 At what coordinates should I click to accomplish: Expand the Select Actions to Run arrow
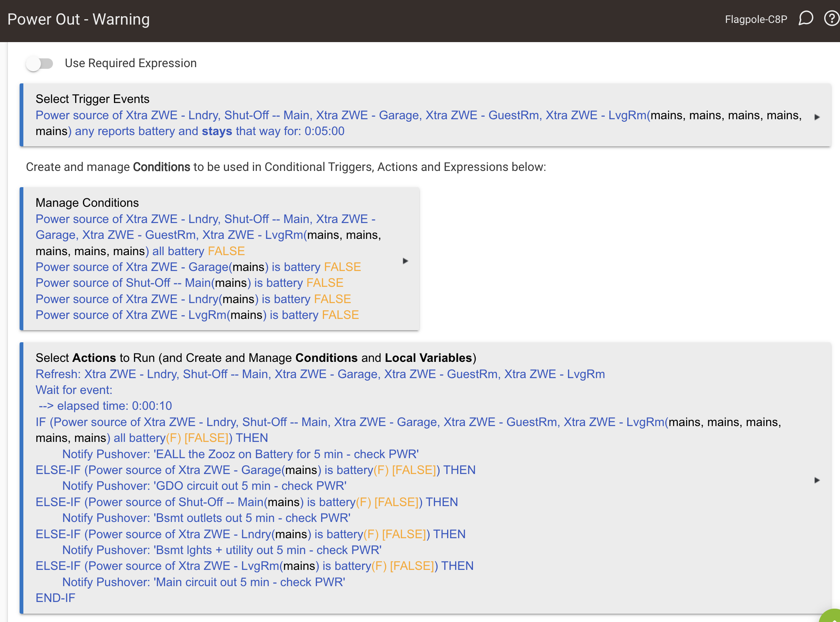(x=817, y=480)
